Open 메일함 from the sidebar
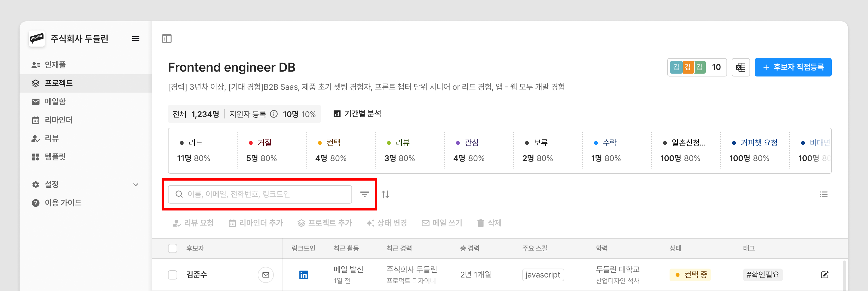 55,102
